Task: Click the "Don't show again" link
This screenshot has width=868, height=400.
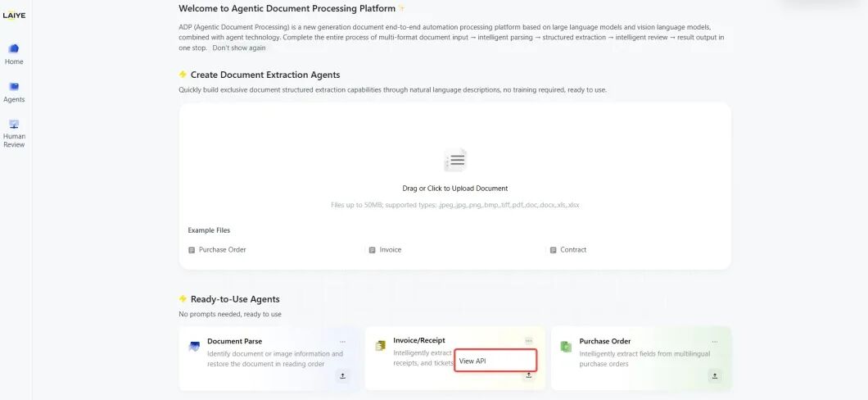Action: pos(239,48)
